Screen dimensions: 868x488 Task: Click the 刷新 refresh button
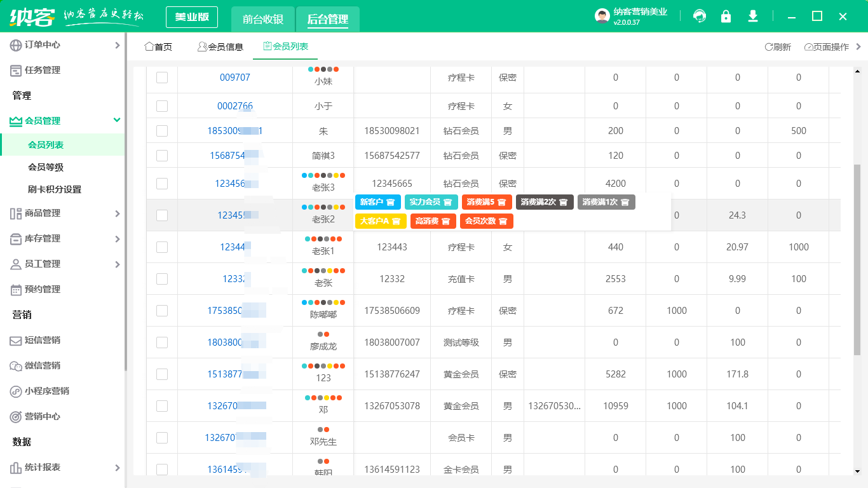pyautogui.click(x=778, y=47)
